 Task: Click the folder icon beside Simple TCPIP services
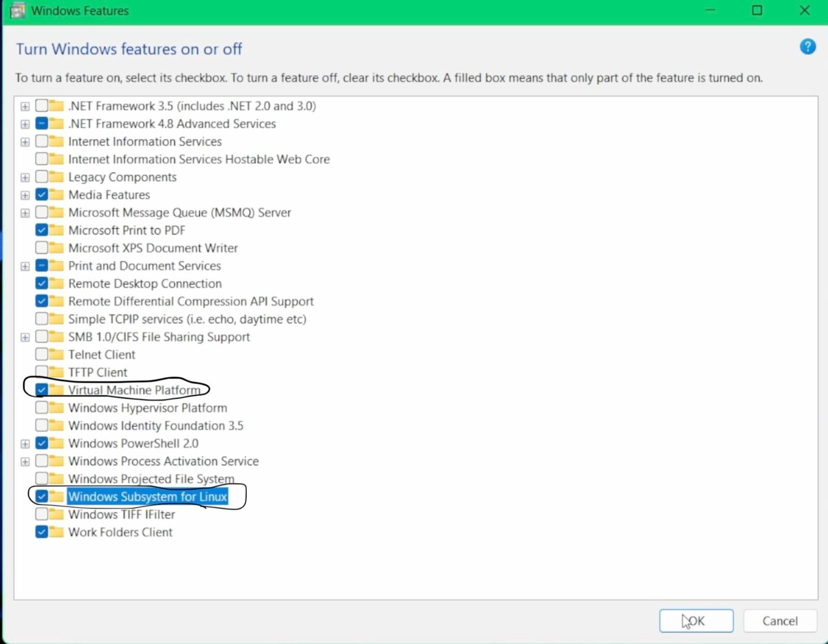57,319
